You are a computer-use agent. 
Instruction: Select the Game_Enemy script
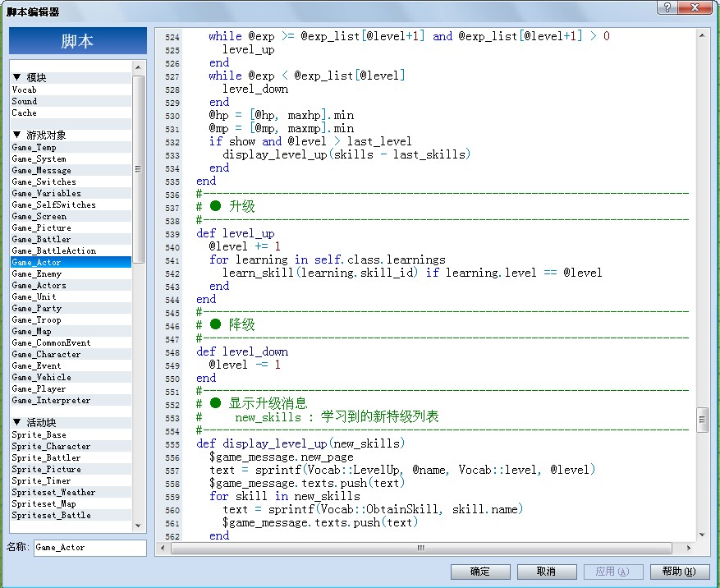[71, 273]
